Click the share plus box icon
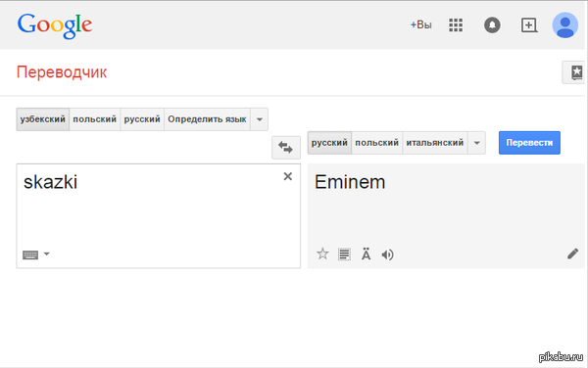Viewport: 588px width, 368px height. pyautogui.click(x=529, y=25)
